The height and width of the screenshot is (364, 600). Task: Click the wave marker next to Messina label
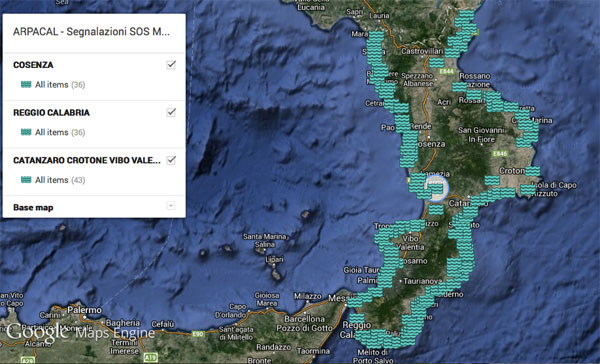pos(355,302)
